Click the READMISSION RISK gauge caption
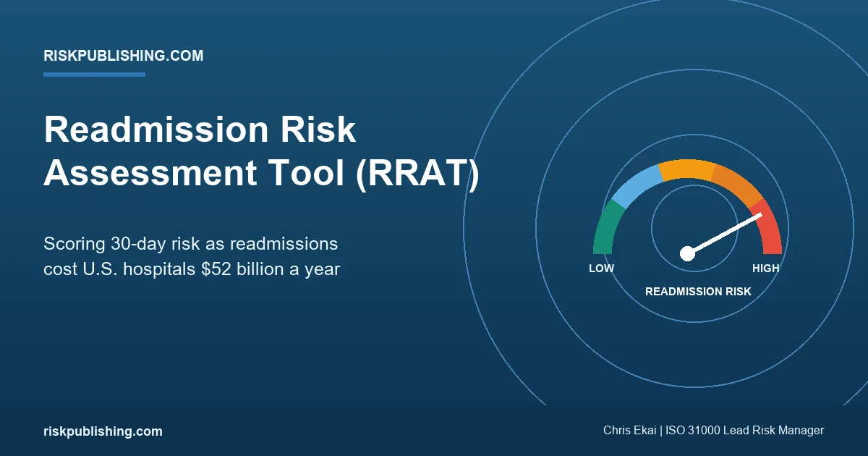This screenshot has width=868, height=456. tap(698, 292)
